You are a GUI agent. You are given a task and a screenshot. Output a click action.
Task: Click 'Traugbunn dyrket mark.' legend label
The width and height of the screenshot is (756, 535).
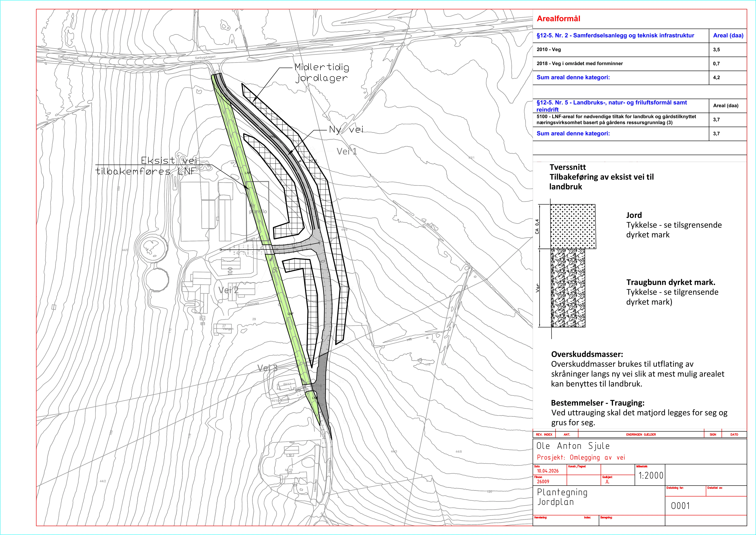[670, 283]
